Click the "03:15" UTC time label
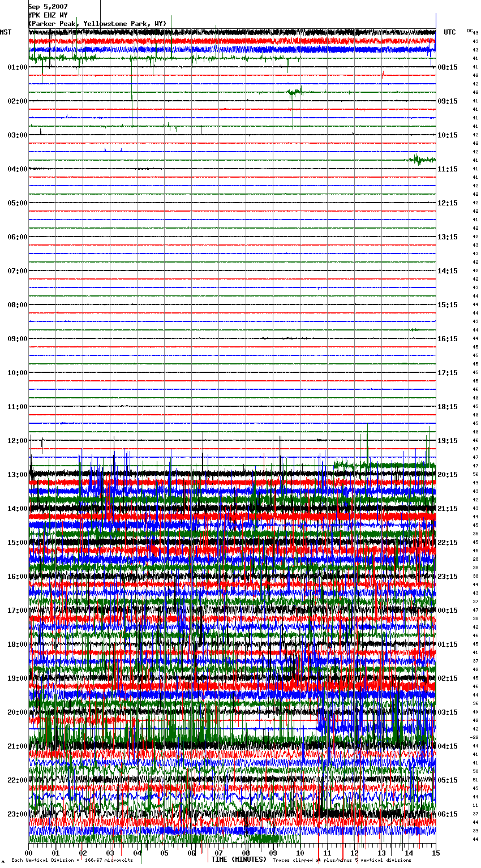This screenshot has height=868, width=481. (448, 712)
